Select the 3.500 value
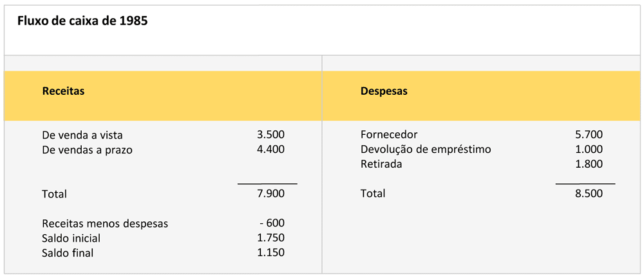This screenshot has height=278, width=644. pos(270,135)
